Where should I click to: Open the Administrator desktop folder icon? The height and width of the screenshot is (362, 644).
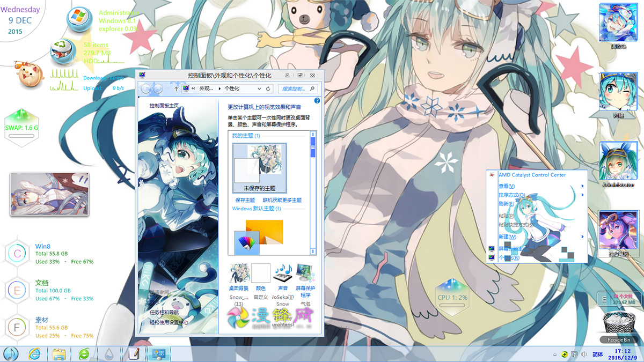point(618,165)
